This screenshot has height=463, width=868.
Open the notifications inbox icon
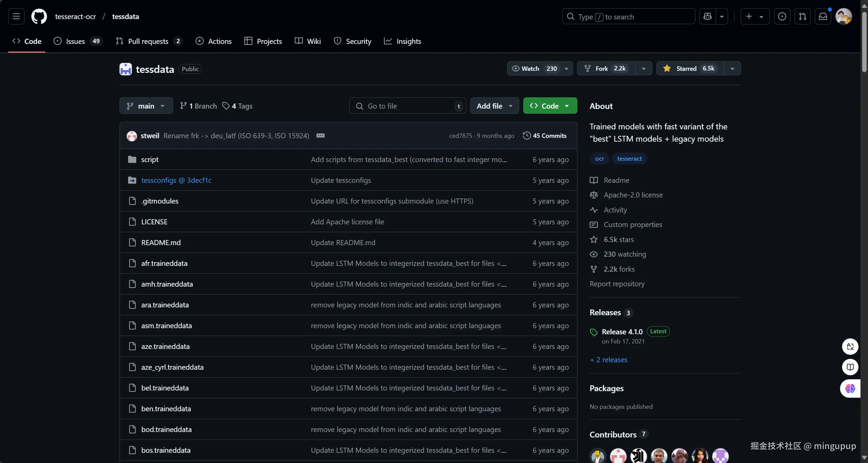(823, 16)
